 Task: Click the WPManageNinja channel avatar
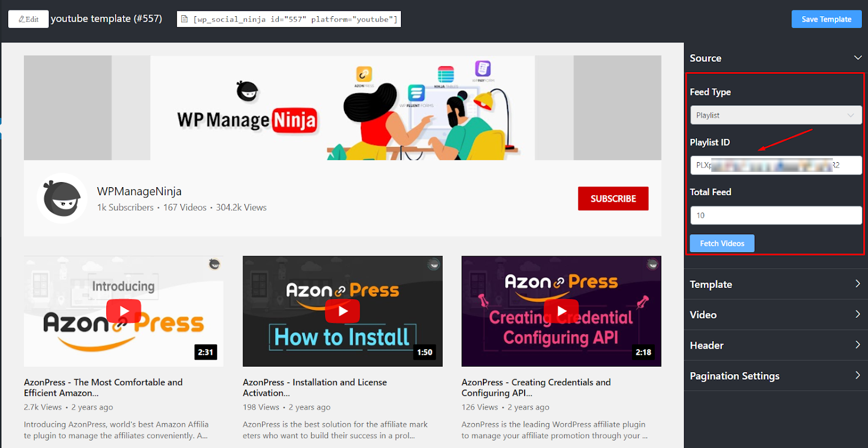62,199
